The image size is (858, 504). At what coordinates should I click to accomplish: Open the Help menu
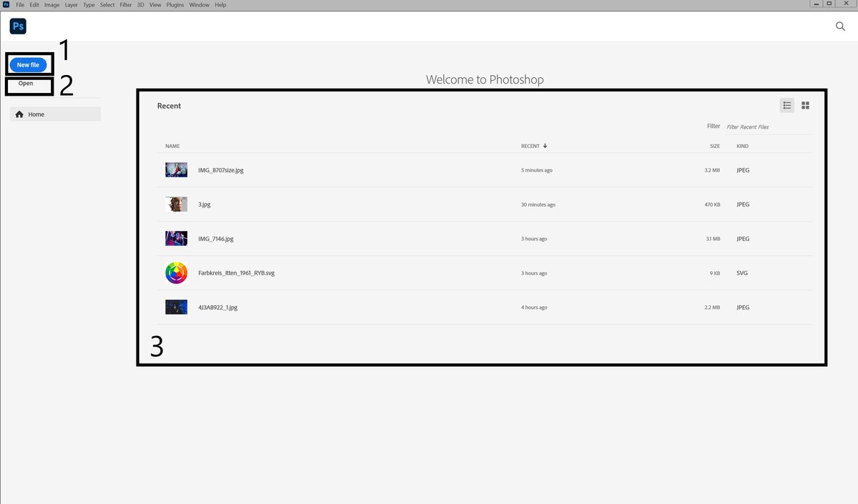(220, 5)
